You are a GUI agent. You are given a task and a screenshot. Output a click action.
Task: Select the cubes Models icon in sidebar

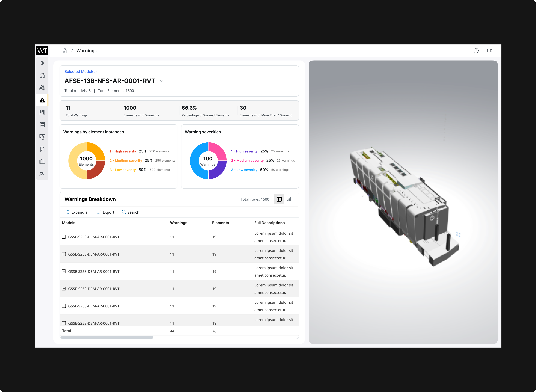pyautogui.click(x=42, y=88)
